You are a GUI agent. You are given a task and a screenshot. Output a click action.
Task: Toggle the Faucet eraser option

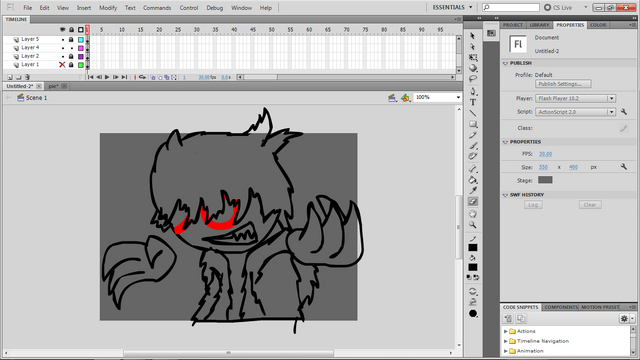click(x=473, y=302)
